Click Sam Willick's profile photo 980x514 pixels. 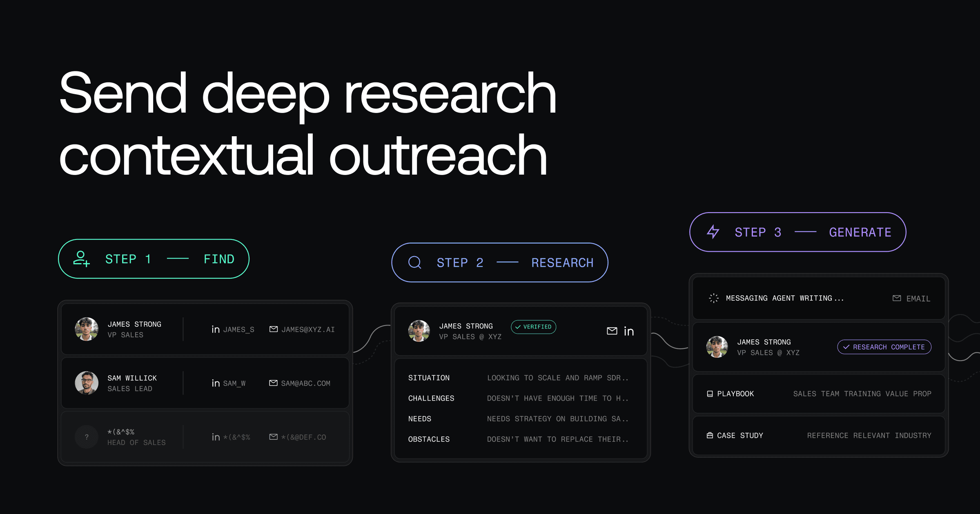(x=87, y=383)
